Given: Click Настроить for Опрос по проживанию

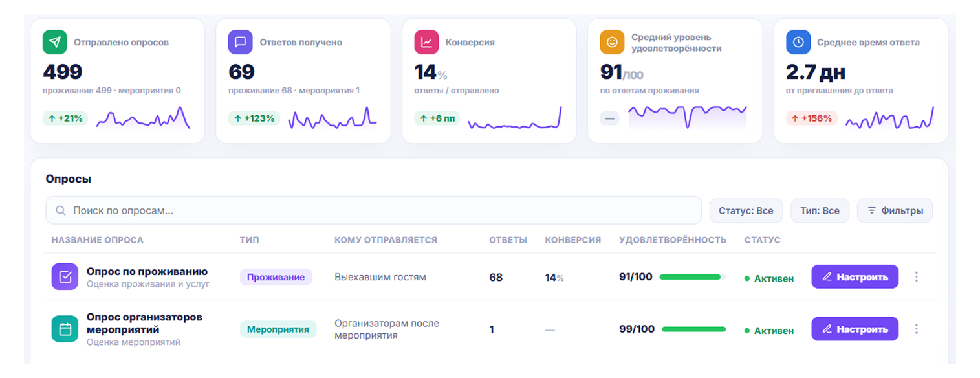Looking at the screenshot, I should coord(855,277).
